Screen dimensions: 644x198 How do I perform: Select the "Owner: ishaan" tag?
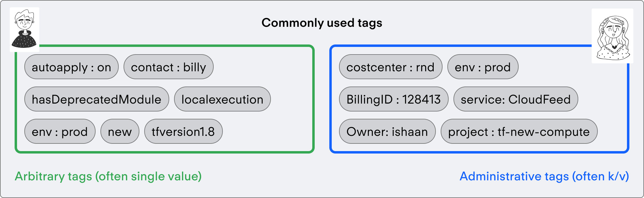[387, 132]
